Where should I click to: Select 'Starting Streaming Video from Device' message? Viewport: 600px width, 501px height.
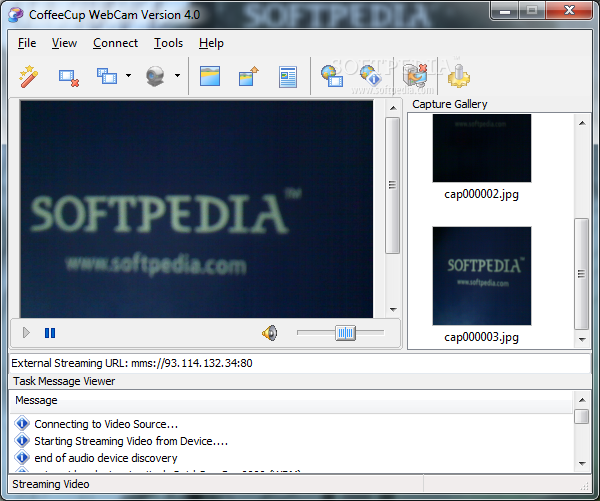click(131, 441)
